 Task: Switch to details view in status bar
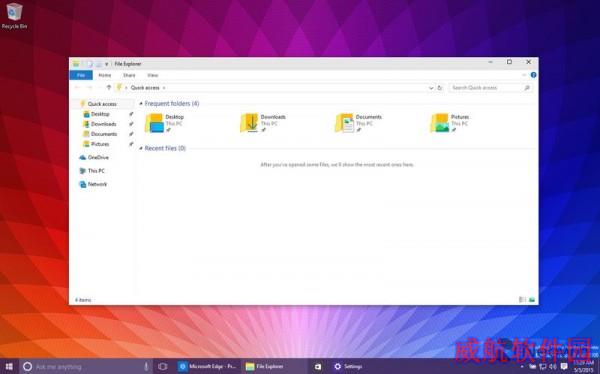pyautogui.click(x=522, y=300)
